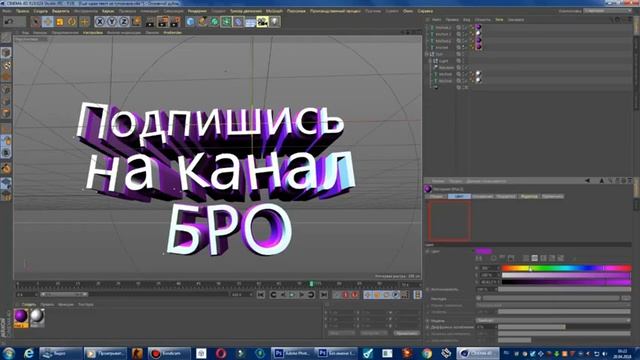640x360 pixels.
Task: Open Layout dropdown at top right
Action: coord(606,11)
